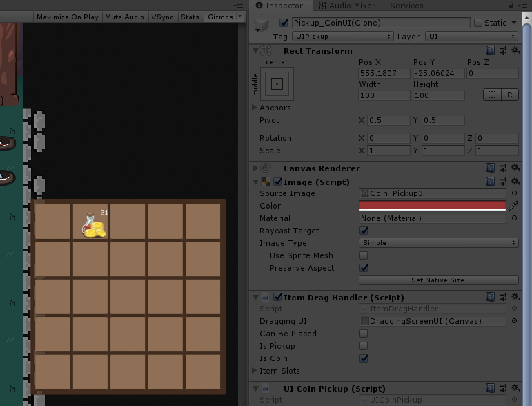Open the red Color swatch picker

(x=432, y=206)
